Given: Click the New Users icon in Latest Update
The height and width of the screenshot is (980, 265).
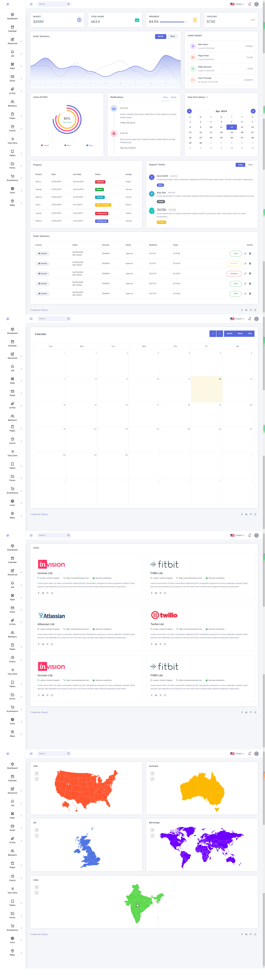Looking at the screenshot, I should (193, 46).
